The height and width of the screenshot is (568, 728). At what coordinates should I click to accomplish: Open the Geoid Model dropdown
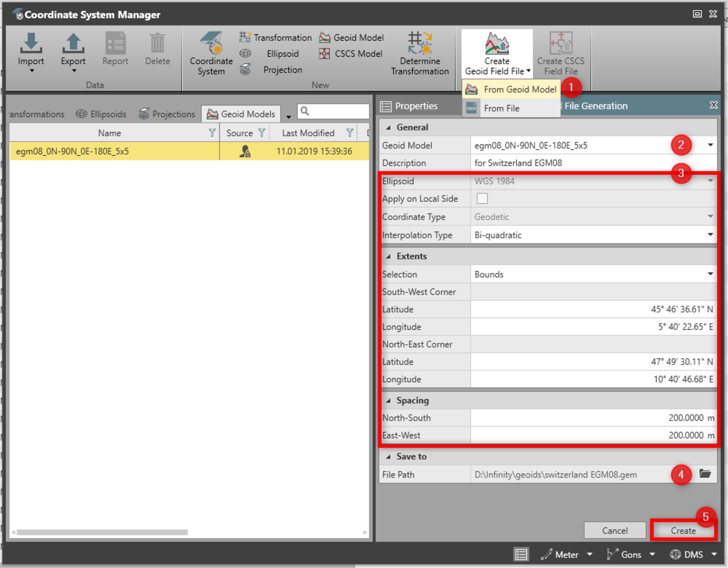coord(710,145)
